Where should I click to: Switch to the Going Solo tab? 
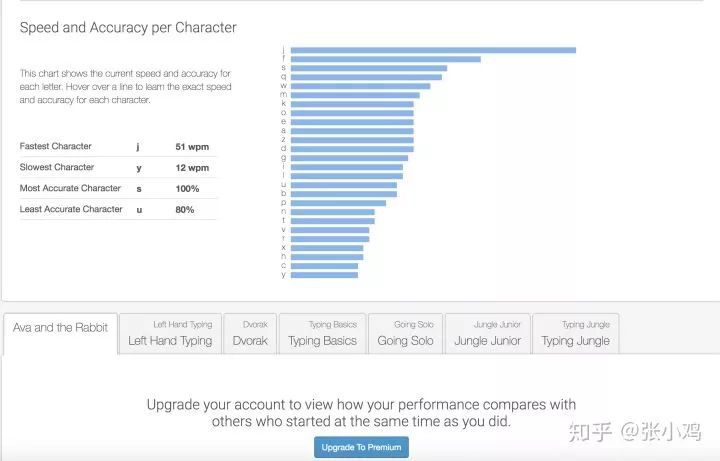click(405, 333)
